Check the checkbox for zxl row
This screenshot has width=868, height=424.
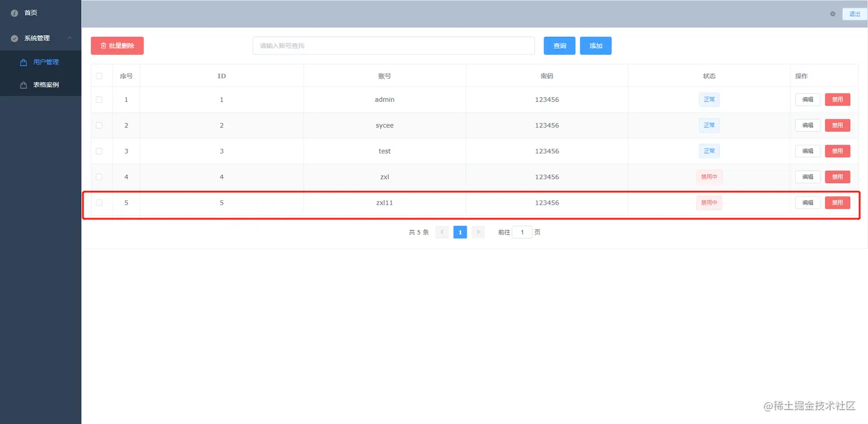pyautogui.click(x=99, y=177)
